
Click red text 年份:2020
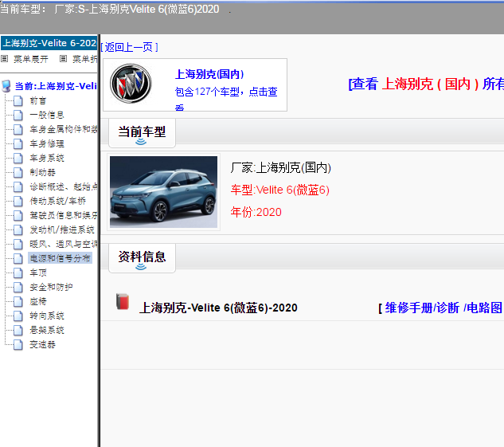point(256,212)
